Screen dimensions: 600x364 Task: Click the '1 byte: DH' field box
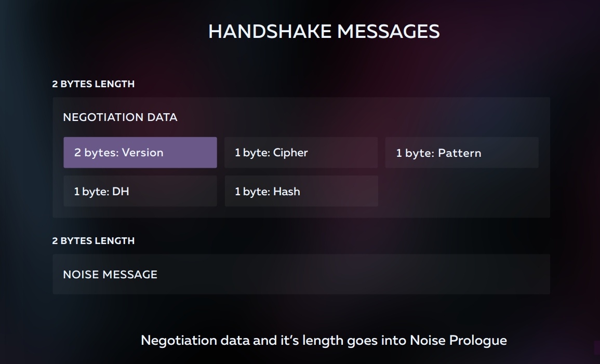[140, 191]
